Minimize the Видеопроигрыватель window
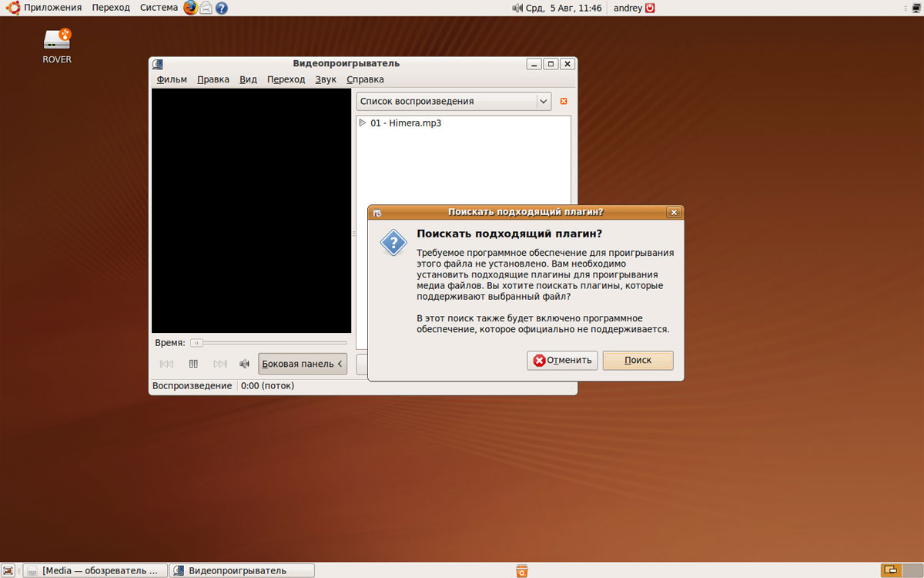The width and height of the screenshot is (924, 578). pyautogui.click(x=534, y=64)
